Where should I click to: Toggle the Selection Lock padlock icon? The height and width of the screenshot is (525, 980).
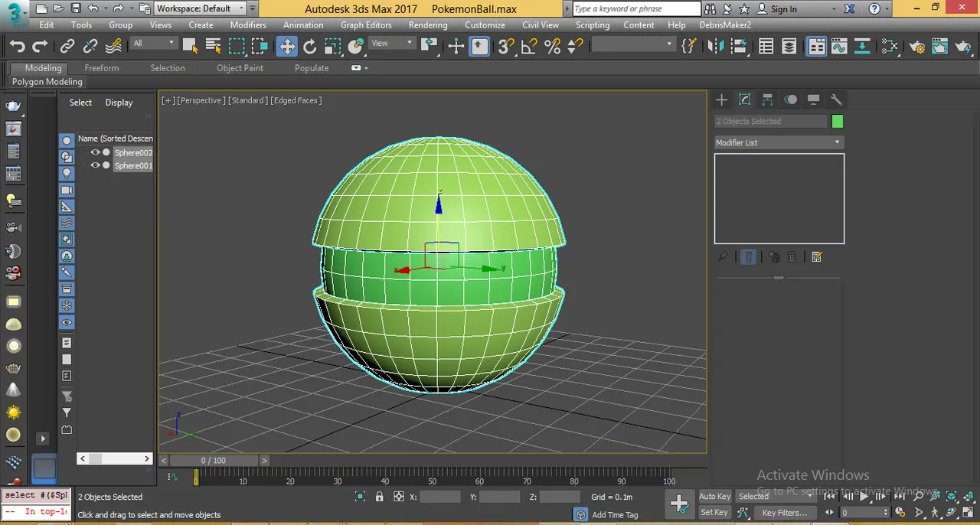pos(379,497)
